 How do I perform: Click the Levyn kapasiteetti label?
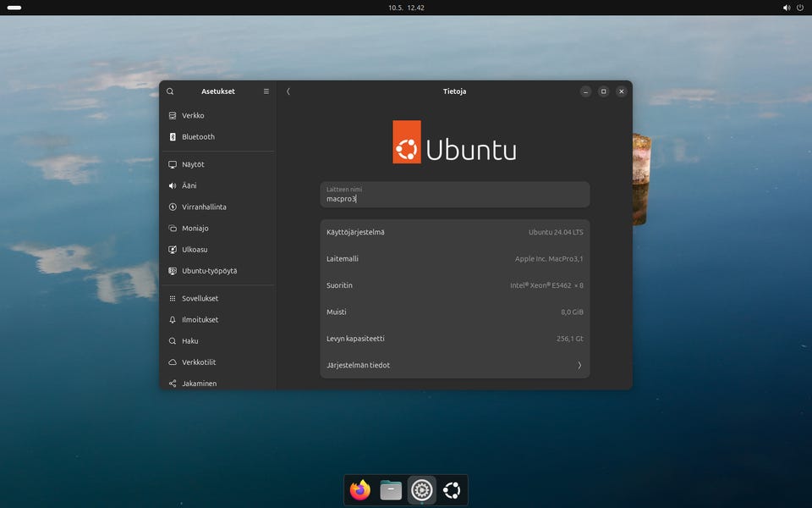pos(355,339)
